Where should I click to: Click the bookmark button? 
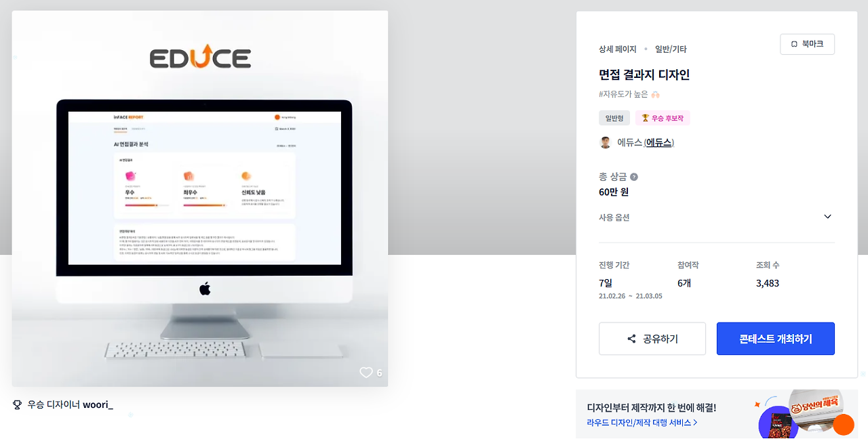click(807, 44)
